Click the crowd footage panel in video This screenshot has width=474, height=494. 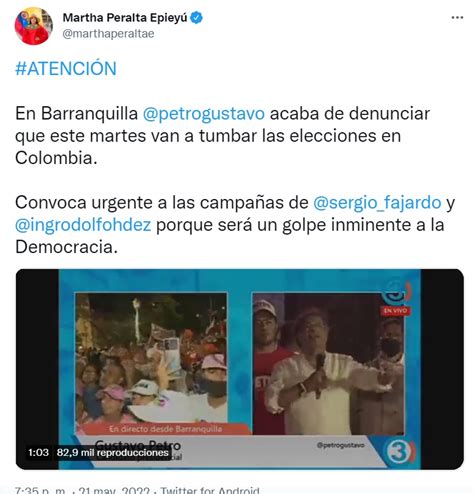point(151,361)
